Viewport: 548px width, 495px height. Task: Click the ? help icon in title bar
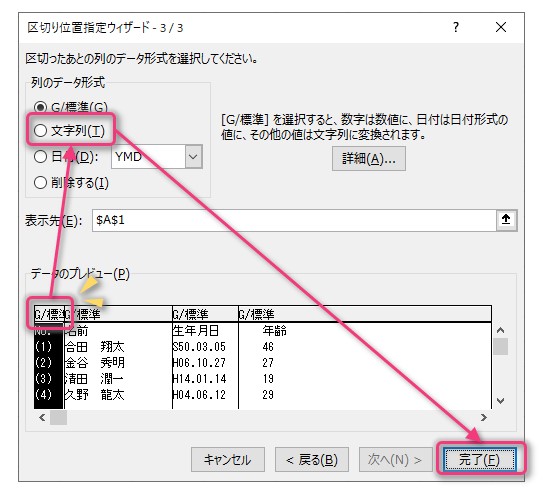coord(456,27)
